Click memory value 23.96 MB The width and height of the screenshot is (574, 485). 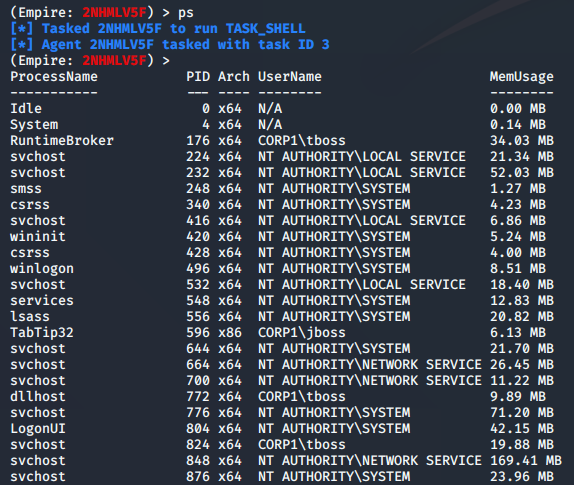522,477
